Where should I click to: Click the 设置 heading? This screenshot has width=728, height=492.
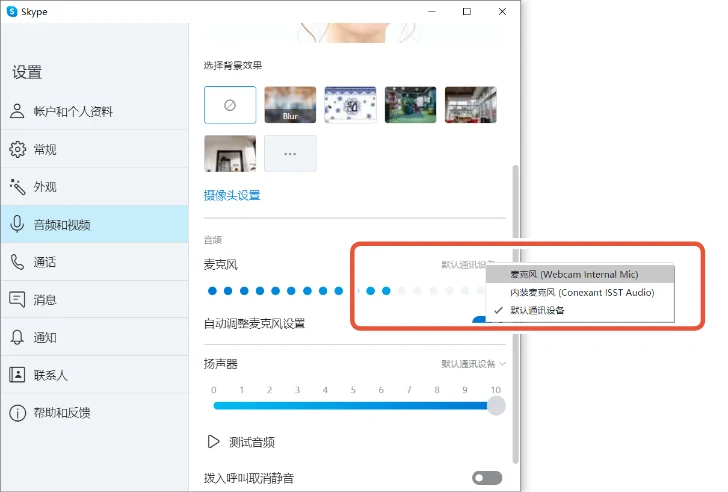click(27, 72)
